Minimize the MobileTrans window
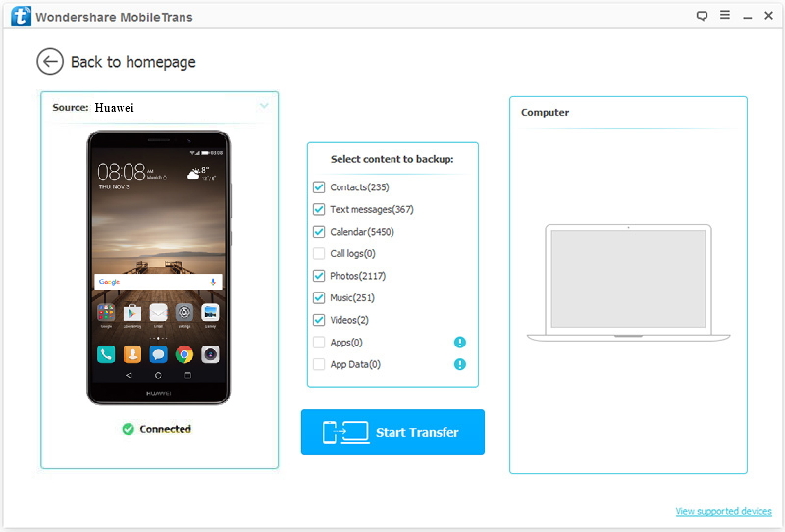Screen dimensions: 785x532 [748, 17]
